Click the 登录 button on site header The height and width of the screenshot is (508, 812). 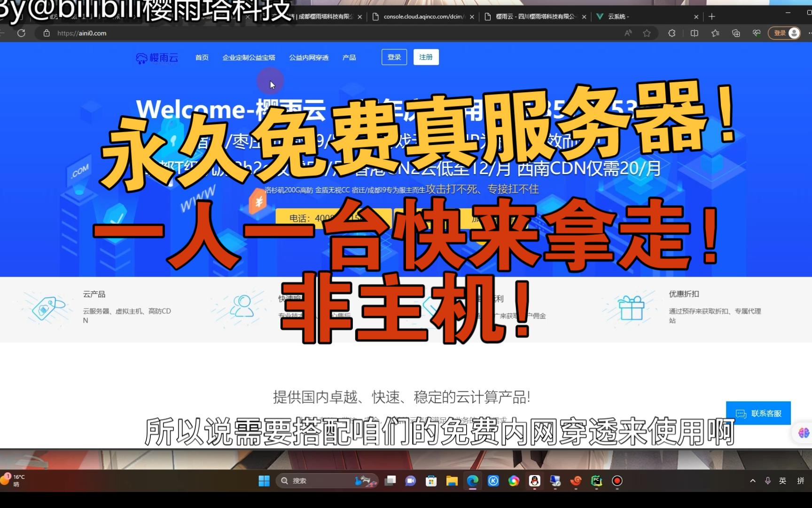pos(394,57)
